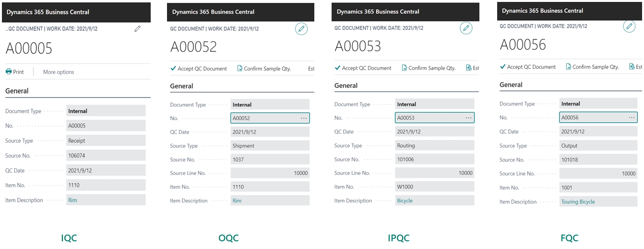Open the Touring Bicycle item description link
This screenshot has width=644, height=249.
578,202
